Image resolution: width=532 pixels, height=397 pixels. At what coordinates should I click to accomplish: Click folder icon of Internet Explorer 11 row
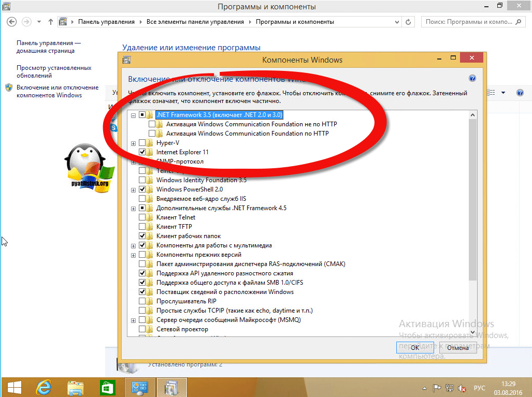(x=150, y=152)
